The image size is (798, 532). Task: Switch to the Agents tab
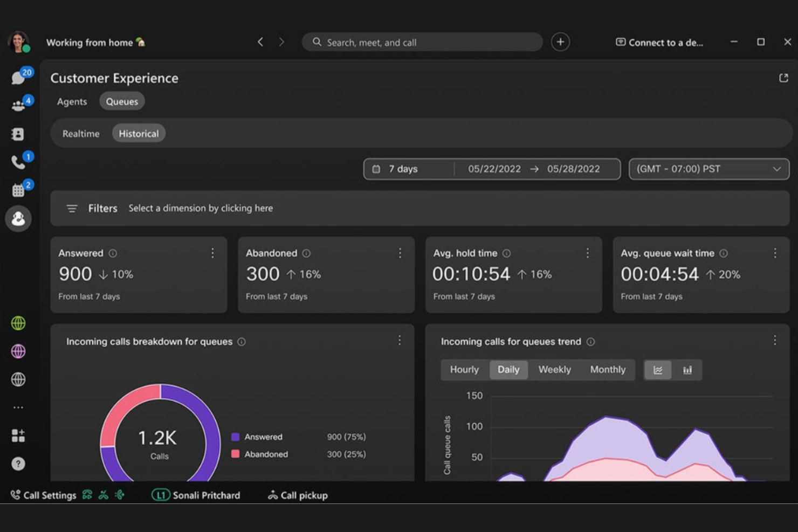pos(72,101)
